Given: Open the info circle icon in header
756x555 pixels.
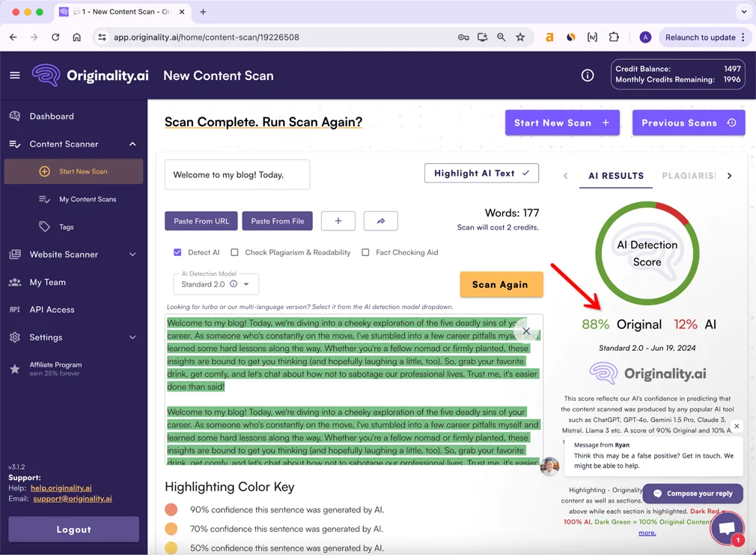Looking at the screenshot, I should pyautogui.click(x=588, y=75).
